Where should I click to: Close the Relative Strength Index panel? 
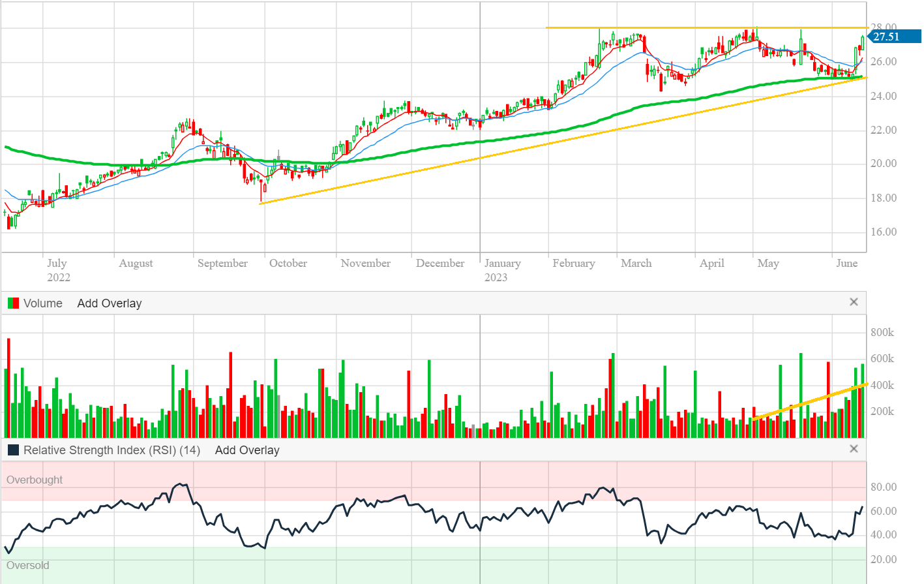click(854, 449)
